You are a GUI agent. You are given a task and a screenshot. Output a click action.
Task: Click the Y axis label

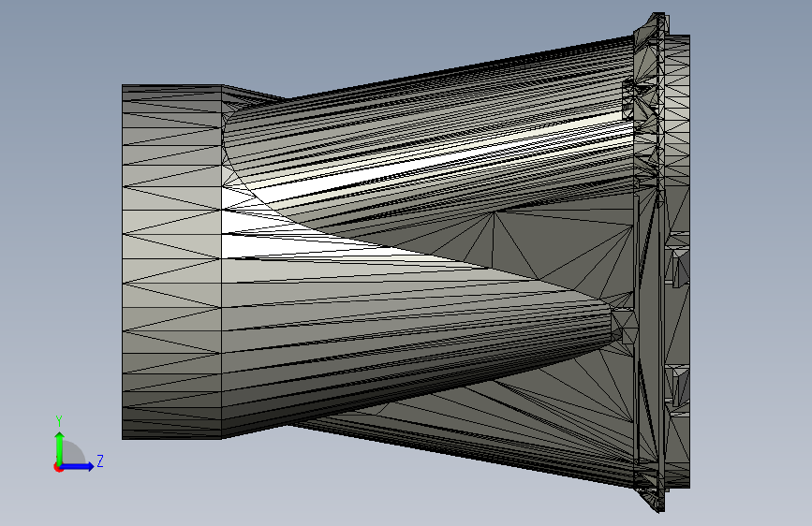pyautogui.click(x=59, y=421)
